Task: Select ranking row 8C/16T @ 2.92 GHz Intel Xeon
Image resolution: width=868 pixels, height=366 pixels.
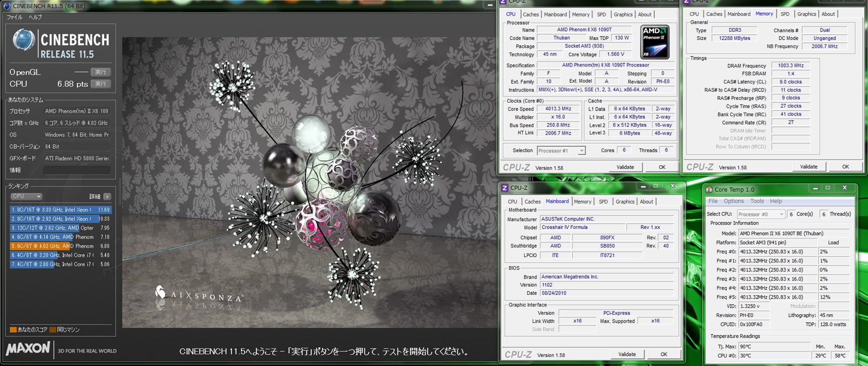Action: pyautogui.click(x=61, y=219)
